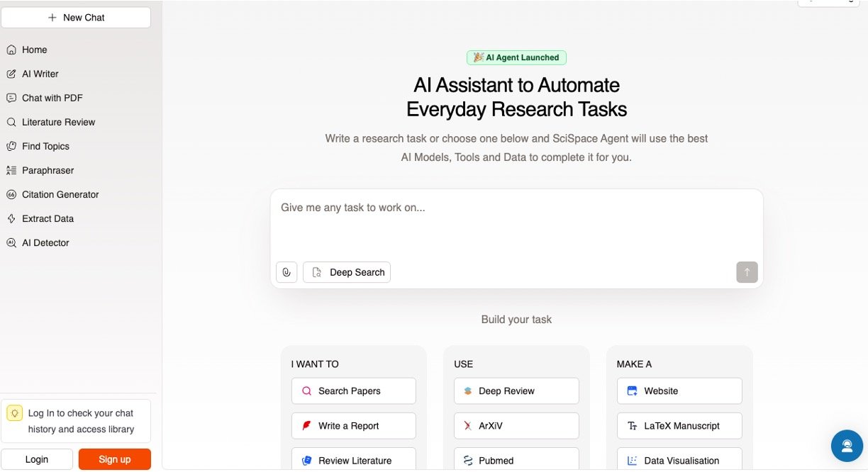Click the Extract Data lightning icon
Image resolution: width=868 pixels, height=472 pixels.
[x=11, y=218]
